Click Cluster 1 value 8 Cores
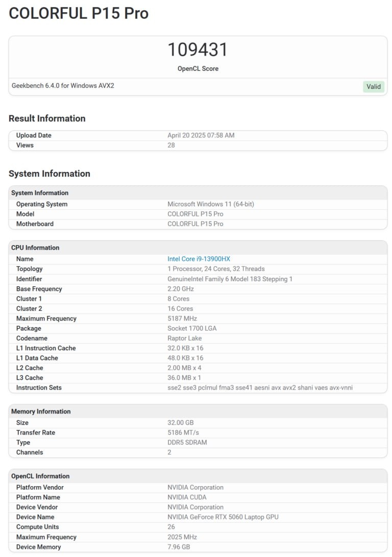The width and height of the screenshot is (392, 557). coord(178,299)
